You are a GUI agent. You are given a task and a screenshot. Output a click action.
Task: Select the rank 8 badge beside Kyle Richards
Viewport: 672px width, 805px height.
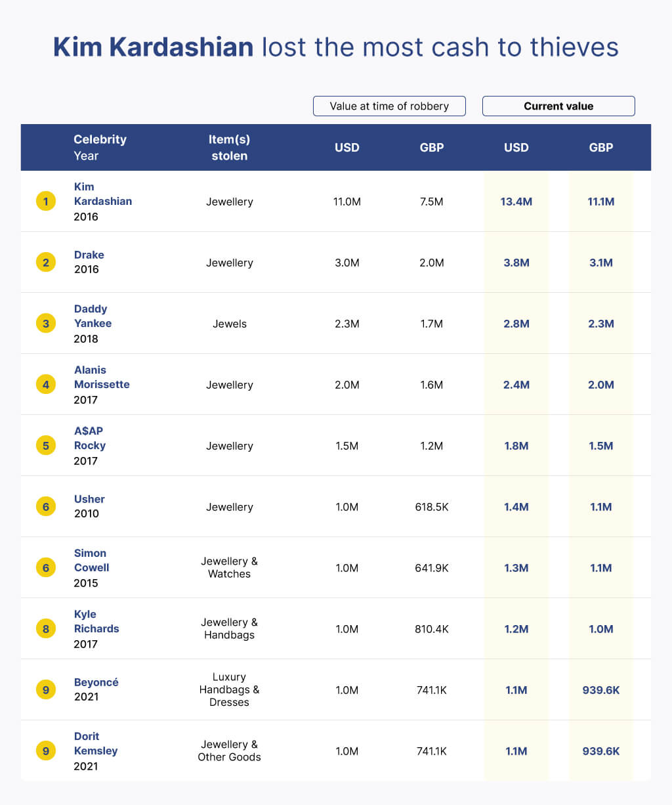pos(45,628)
